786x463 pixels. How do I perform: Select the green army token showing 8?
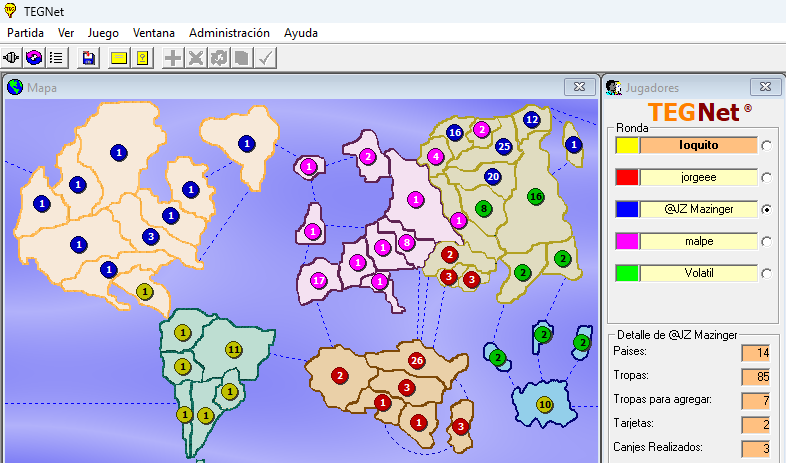pyautogui.click(x=484, y=208)
